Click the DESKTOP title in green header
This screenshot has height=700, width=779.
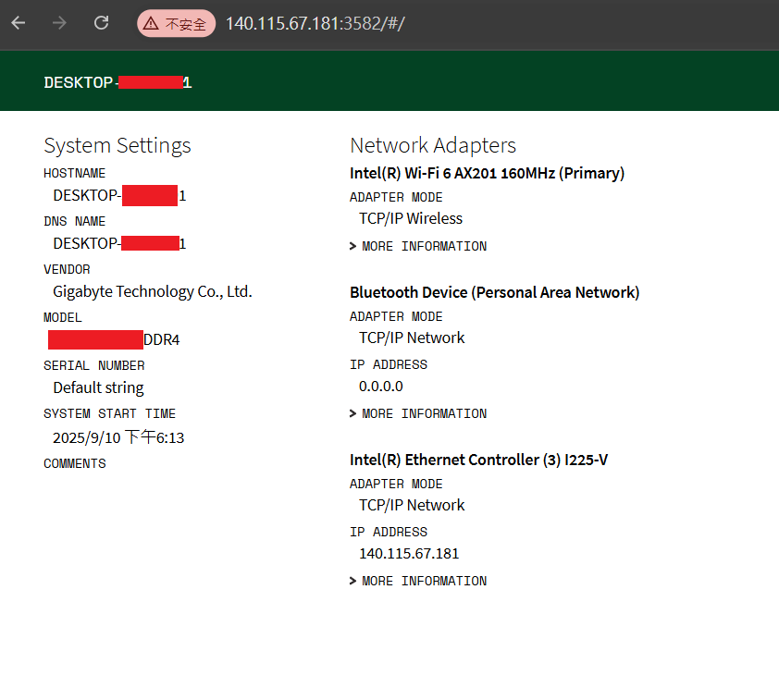pos(117,82)
